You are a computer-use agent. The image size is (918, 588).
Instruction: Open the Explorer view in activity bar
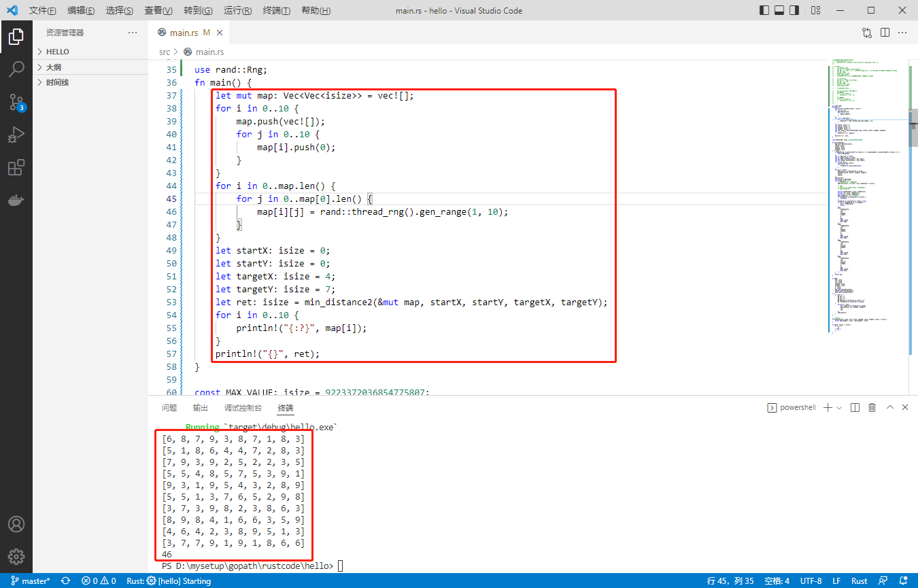[16, 37]
